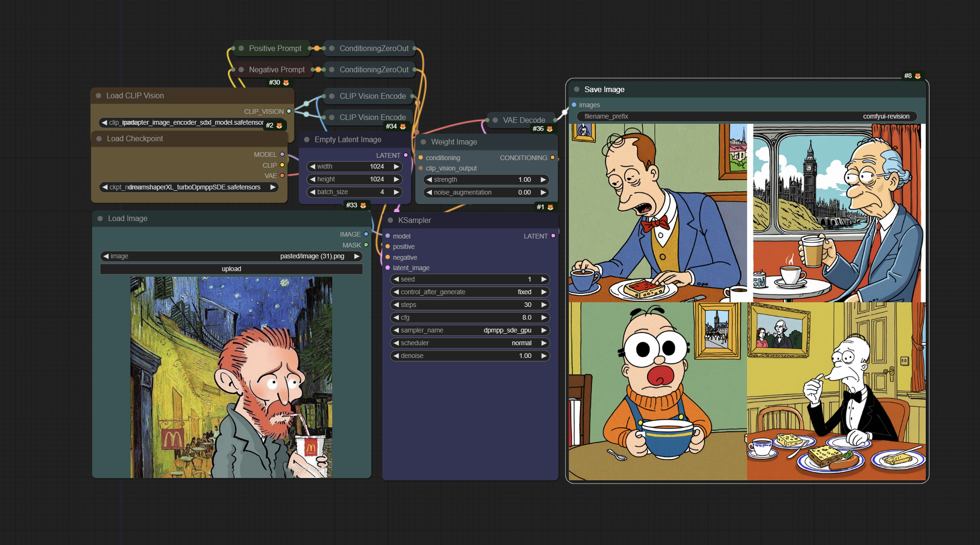Viewport: 980px width, 545px height.
Task: Increase seed with the right arrow
Action: tap(543, 279)
